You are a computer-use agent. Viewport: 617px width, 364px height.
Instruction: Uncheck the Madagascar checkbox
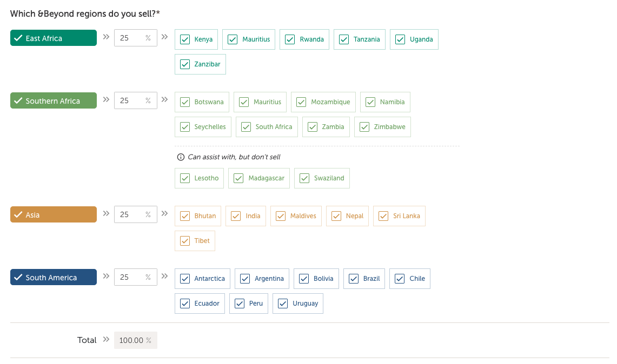tap(238, 178)
